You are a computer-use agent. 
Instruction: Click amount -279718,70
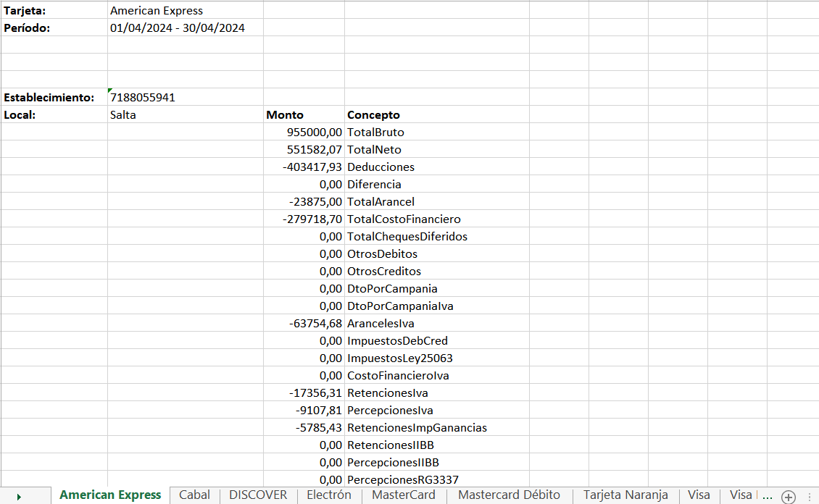pos(304,219)
